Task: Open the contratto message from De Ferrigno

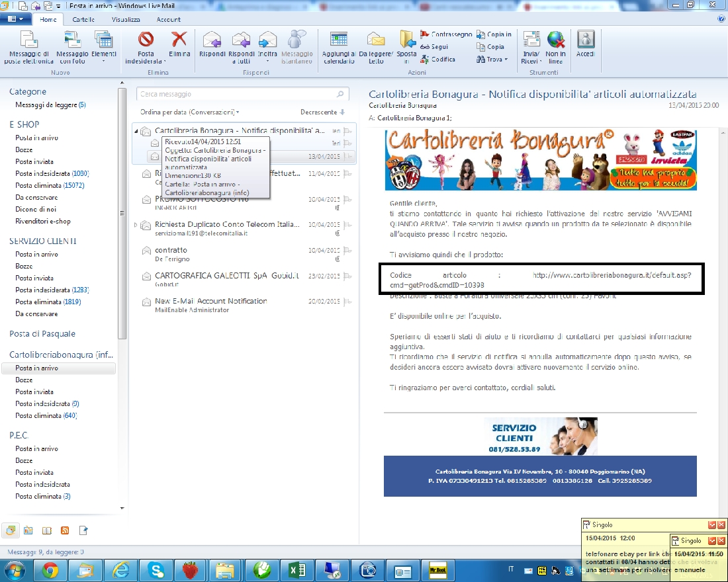Action: 245,255
